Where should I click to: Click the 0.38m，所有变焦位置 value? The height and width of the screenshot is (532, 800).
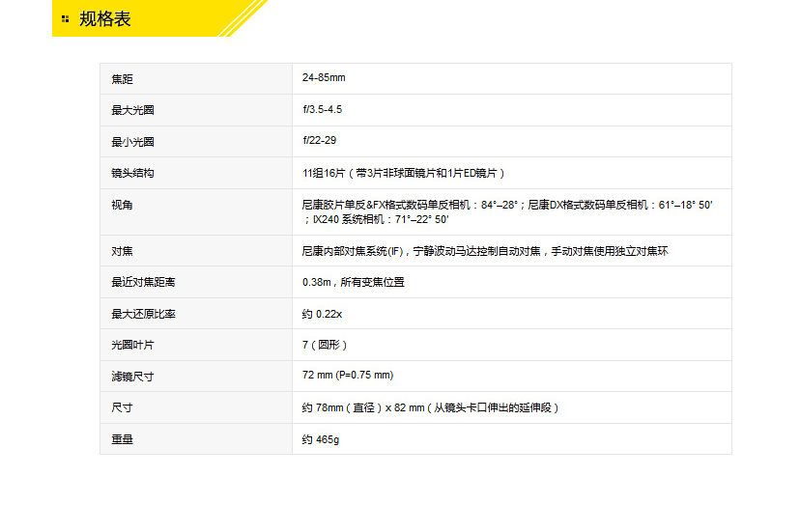353,282
